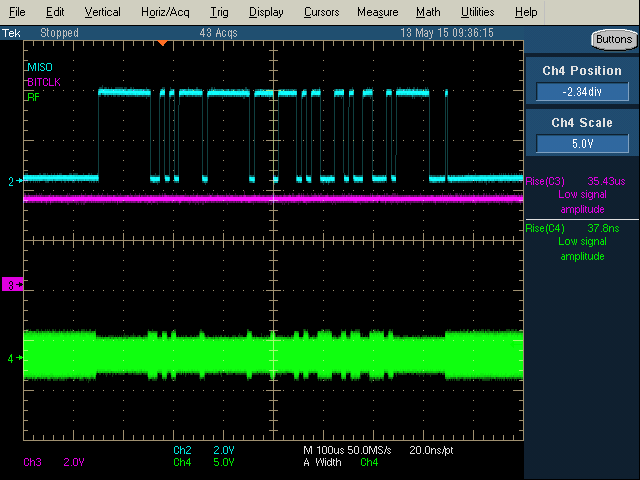Screen dimensions: 640x480
Task: Open the Measure menu
Action: pyautogui.click(x=377, y=12)
